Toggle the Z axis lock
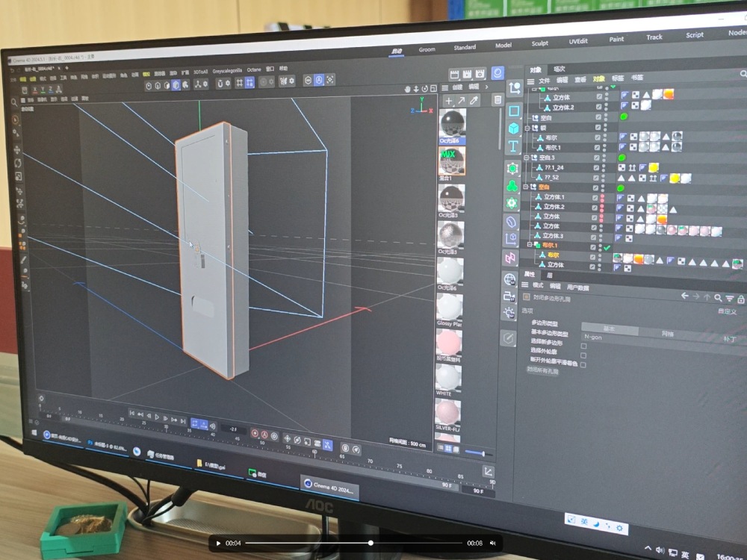The height and width of the screenshot is (560, 747). [x=50, y=89]
